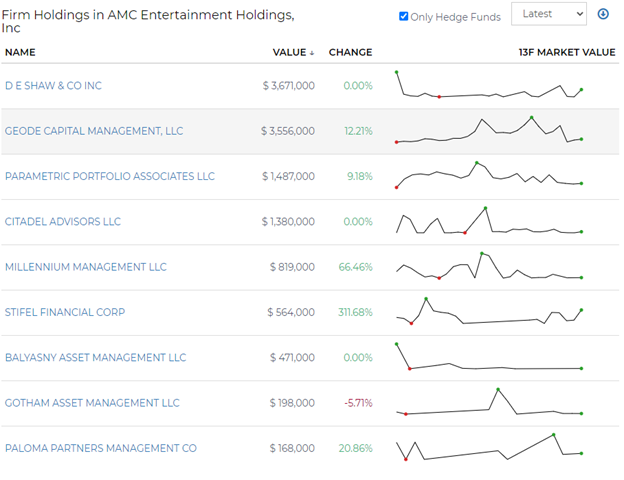
Task: Click the Geode Capital sparkline chart
Action: click(489, 130)
